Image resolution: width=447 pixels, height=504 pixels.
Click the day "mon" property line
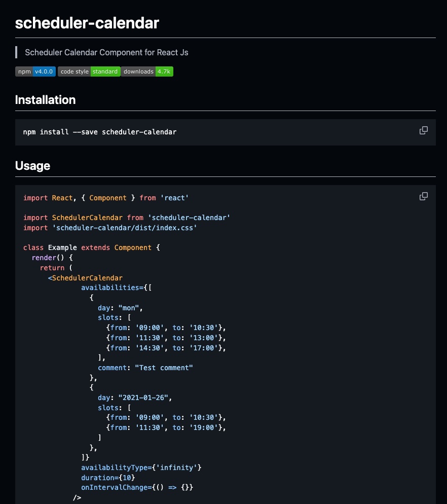(x=120, y=308)
